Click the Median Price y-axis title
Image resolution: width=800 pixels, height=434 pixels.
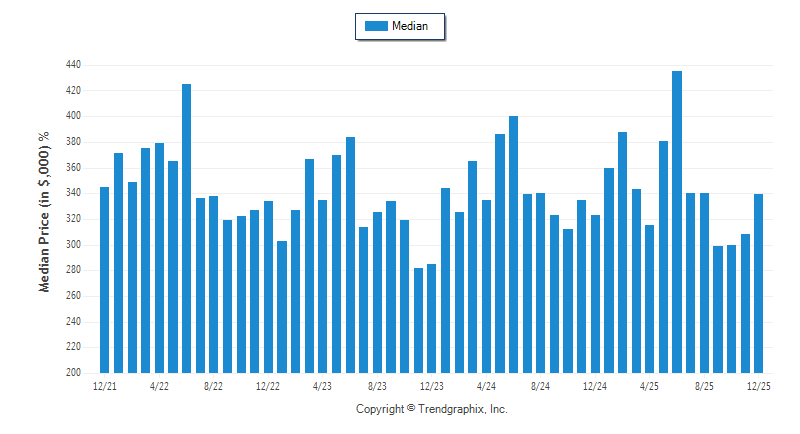43,212
